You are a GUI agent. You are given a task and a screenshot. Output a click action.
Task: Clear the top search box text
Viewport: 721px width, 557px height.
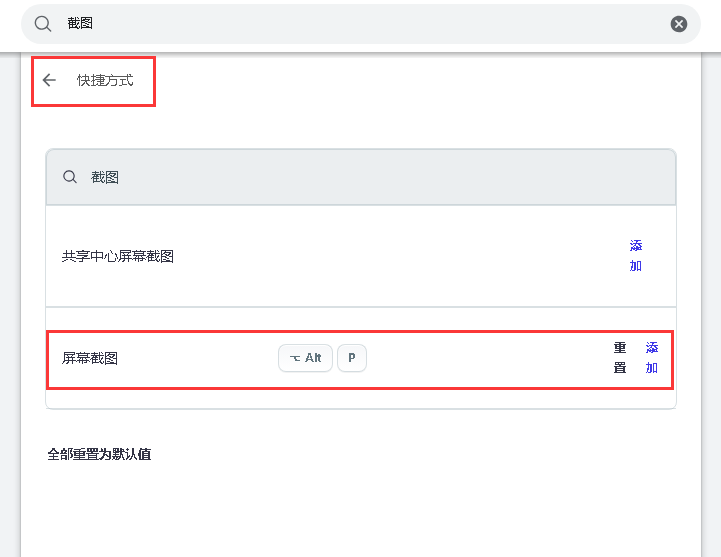(678, 23)
